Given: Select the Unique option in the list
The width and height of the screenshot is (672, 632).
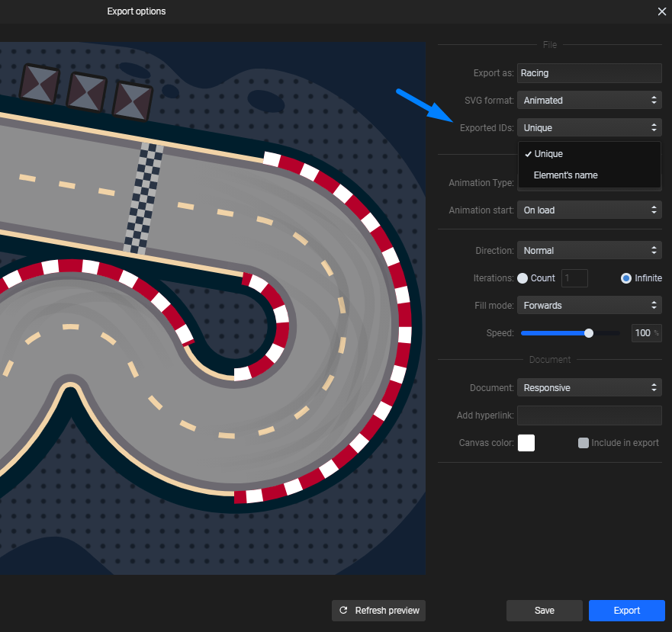Looking at the screenshot, I should click(x=590, y=154).
